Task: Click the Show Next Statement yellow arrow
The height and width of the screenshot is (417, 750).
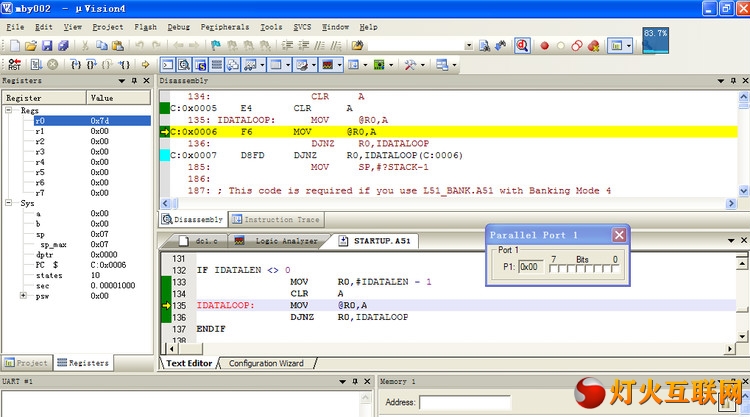Action: (145, 65)
